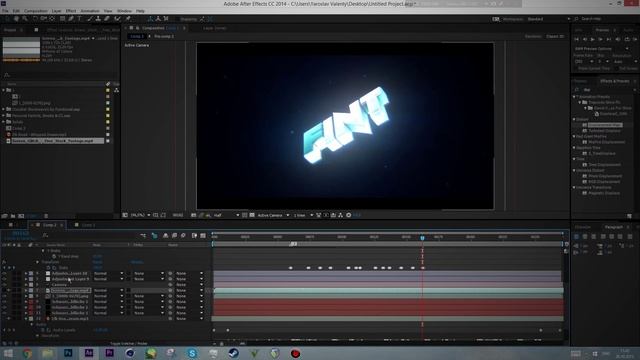
Task: Select the Pan Behind anchor point tool
Action: [52, 19]
